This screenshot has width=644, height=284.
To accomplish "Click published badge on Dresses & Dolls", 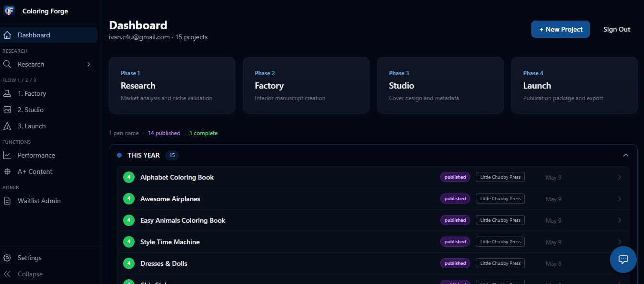I will [455, 263].
